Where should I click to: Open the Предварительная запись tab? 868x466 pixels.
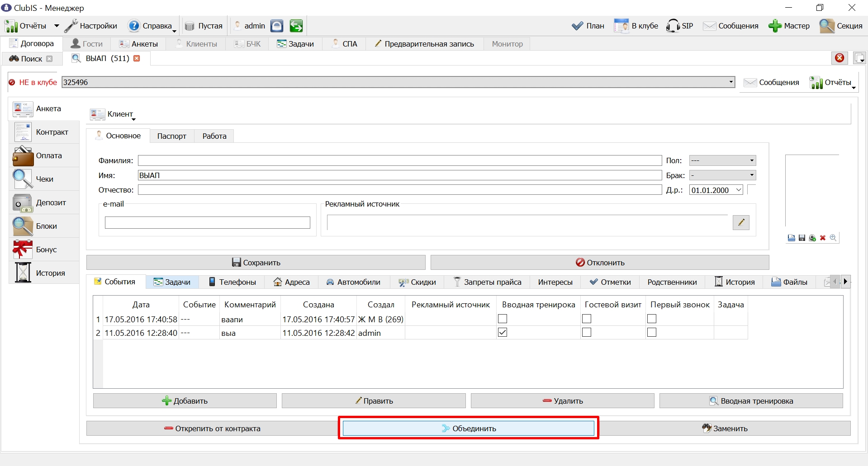pos(424,44)
